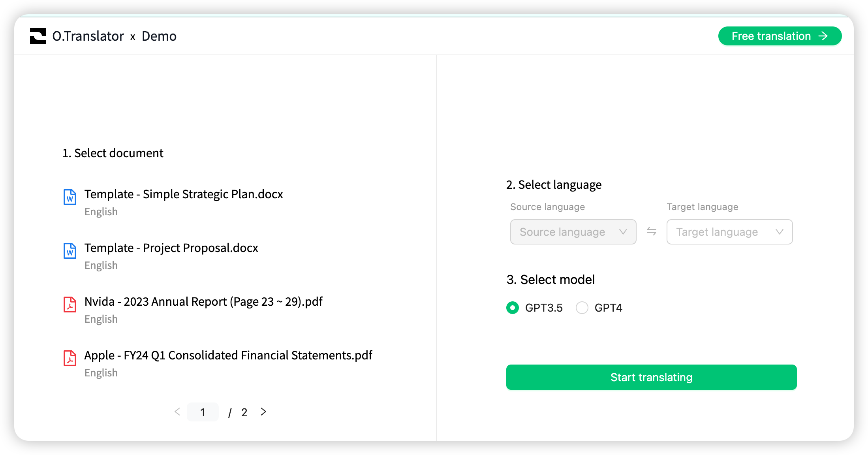Click the PDF icon for Apple Financial Statements
Viewport: 868px width, 455px height.
click(70, 358)
